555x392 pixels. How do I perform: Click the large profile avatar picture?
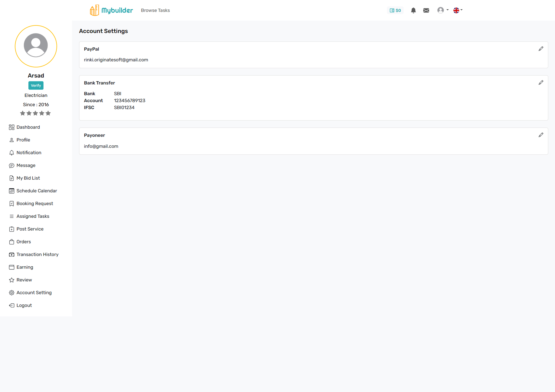point(36,46)
